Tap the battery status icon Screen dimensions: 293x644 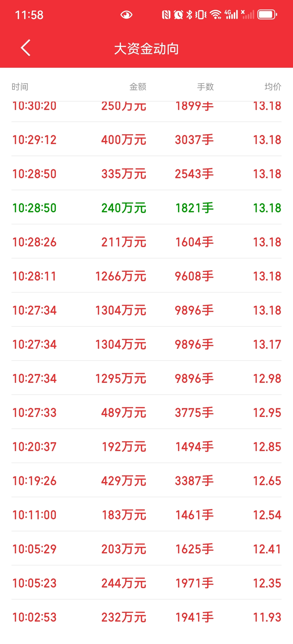(x=267, y=15)
